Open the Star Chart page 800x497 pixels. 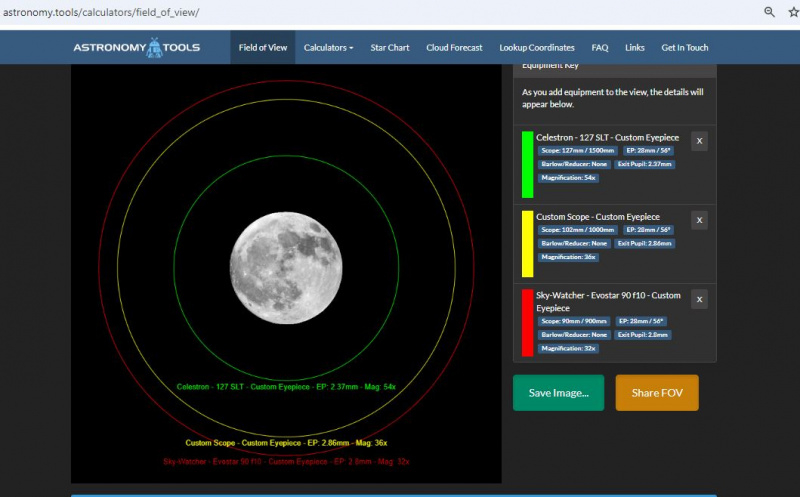(390, 47)
